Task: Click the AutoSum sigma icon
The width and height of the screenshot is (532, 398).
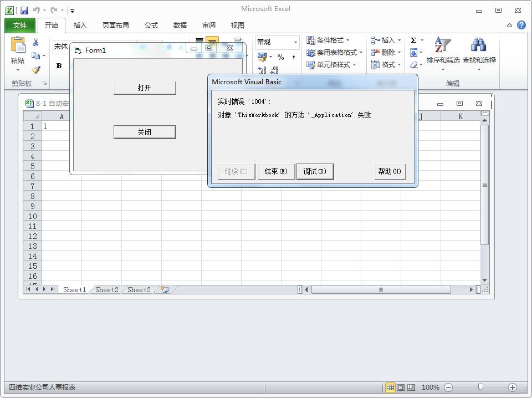Action: click(413, 40)
